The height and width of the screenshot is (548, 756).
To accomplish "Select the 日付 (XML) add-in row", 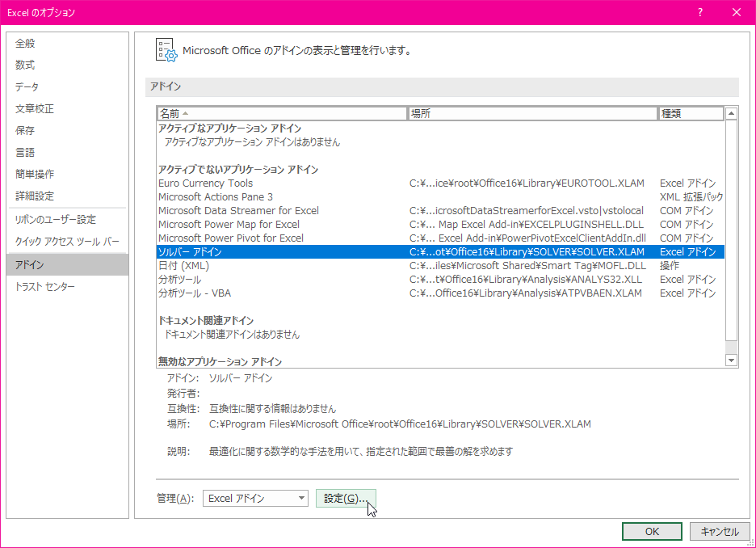I will click(440, 266).
